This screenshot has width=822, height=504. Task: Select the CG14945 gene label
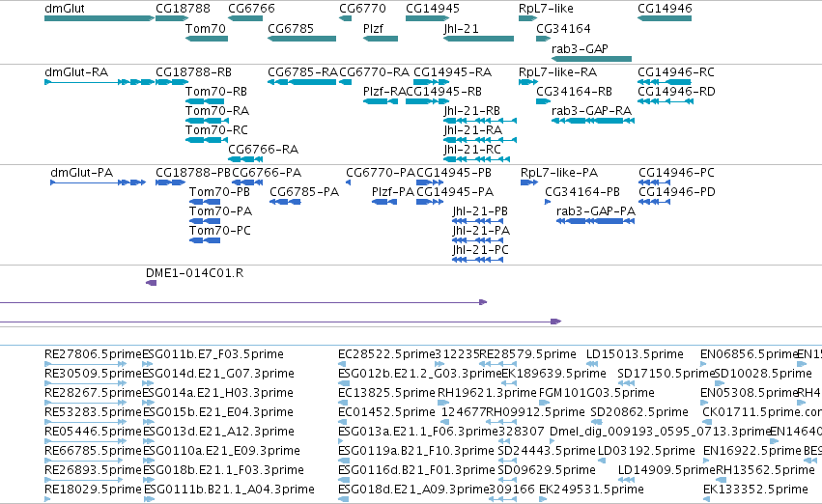point(433,9)
